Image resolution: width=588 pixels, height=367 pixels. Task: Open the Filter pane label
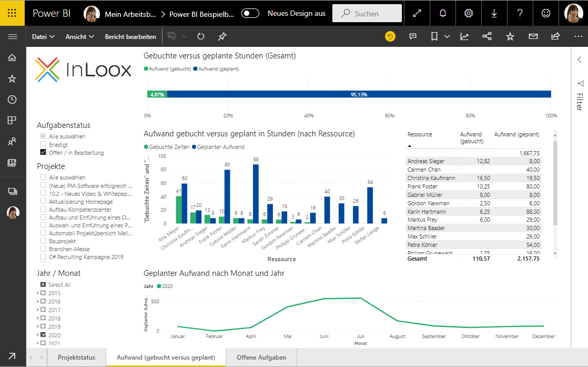pyautogui.click(x=580, y=102)
